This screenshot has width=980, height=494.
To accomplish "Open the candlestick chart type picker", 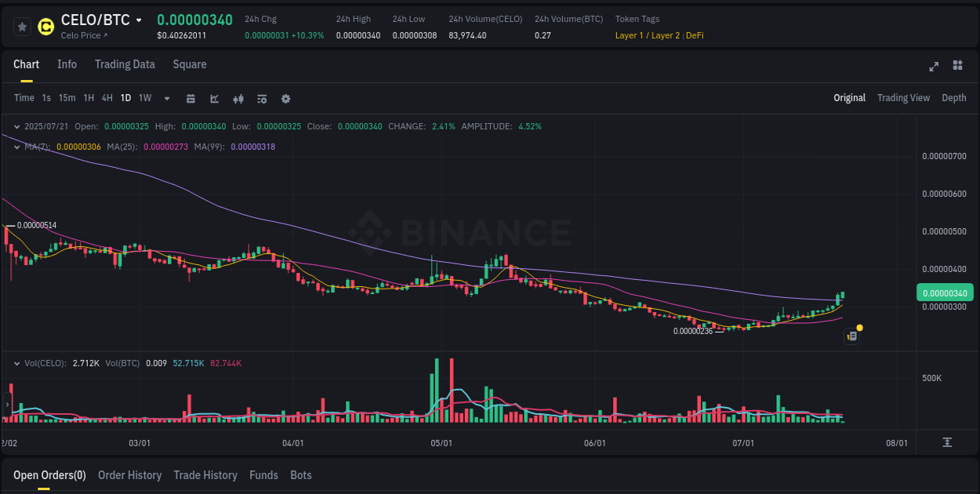I will [x=238, y=99].
